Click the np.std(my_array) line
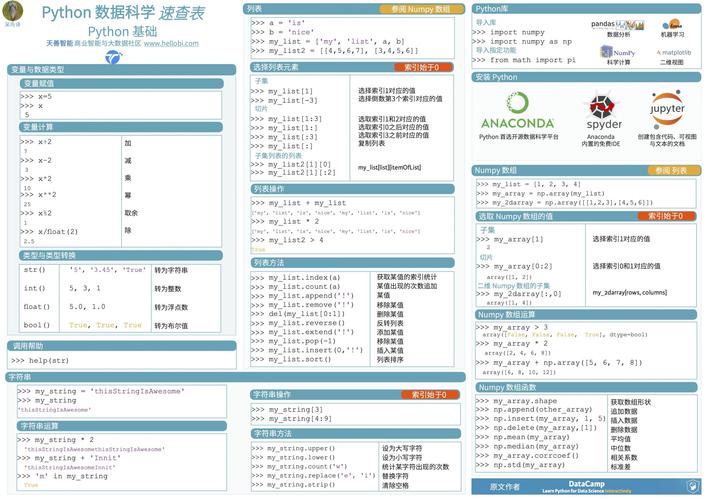 pos(520,464)
